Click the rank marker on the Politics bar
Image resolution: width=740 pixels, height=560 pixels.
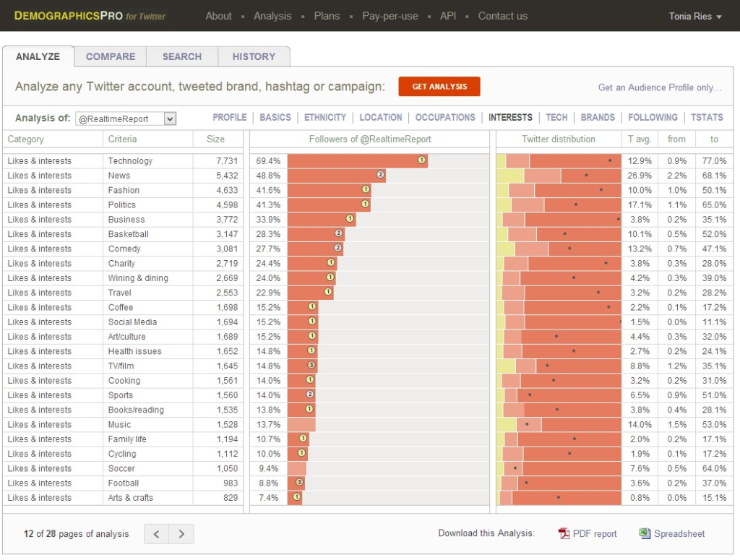[365, 204]
